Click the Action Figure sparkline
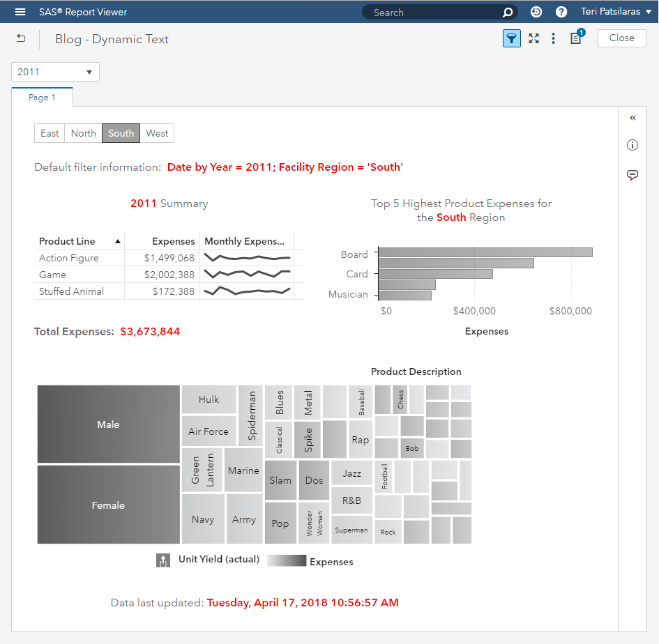Image resolution: width=659 pixels, height=644 pixels. [247, 257]
